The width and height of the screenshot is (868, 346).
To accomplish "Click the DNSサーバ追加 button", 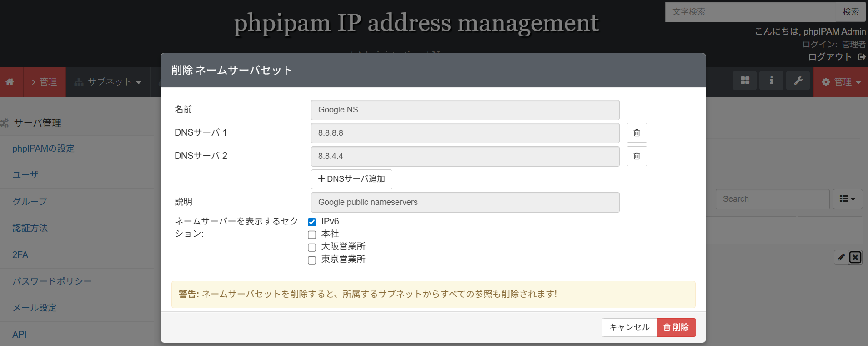I will (x=351, y=179).
